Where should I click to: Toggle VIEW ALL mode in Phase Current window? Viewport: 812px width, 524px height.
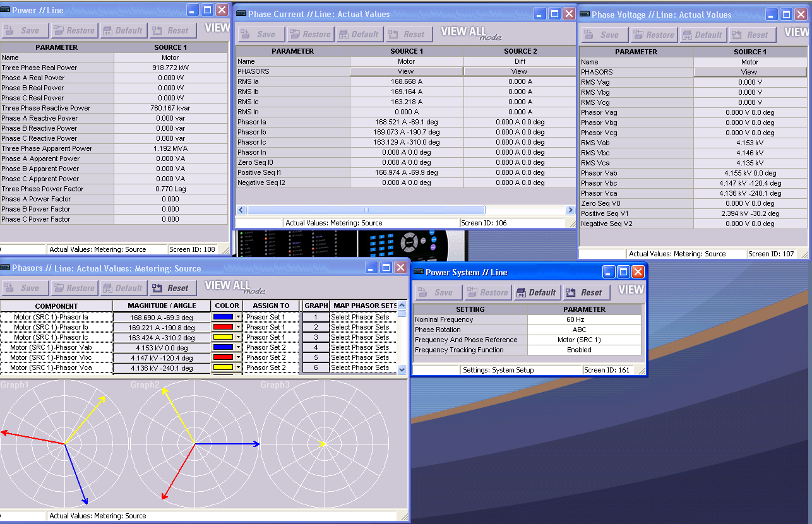tap(470, 33)
